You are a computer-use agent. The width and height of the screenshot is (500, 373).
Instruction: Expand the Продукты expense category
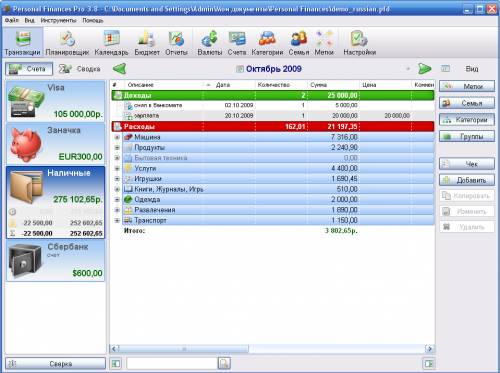point(117,148)
